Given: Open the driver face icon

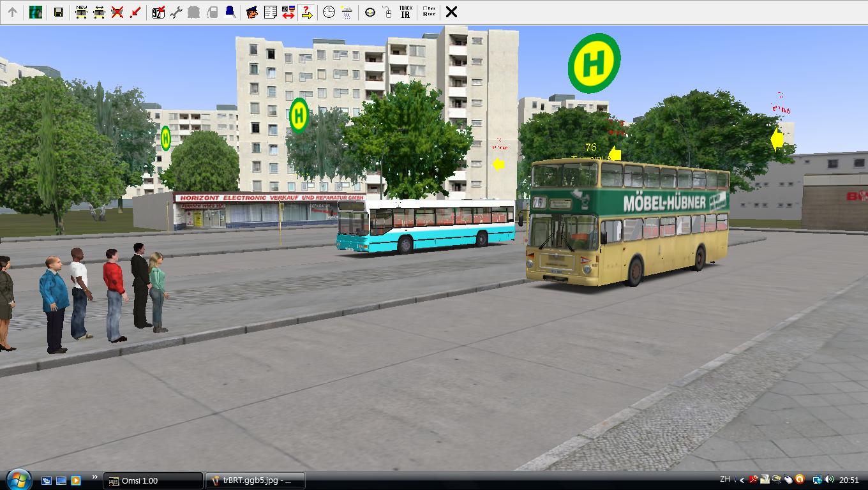Looking at the screenshot, I should (252, 12).
